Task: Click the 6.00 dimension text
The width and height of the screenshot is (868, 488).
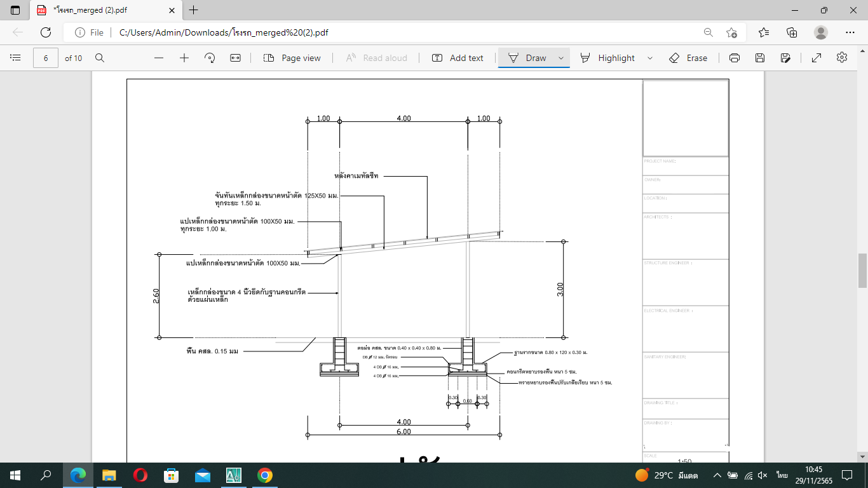Action: coord(403,431)
